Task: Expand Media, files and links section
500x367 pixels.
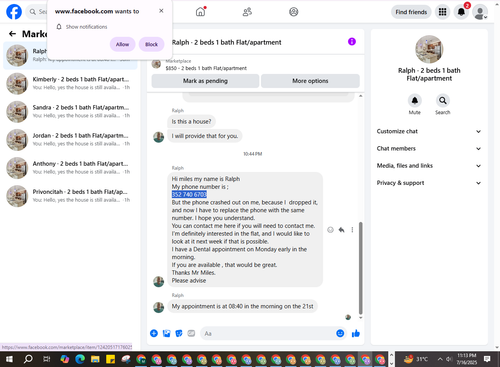Action: click(x=429, y=166)
